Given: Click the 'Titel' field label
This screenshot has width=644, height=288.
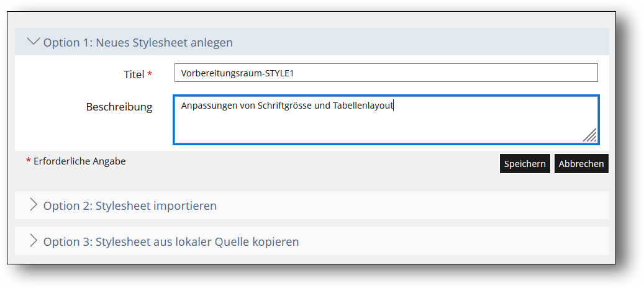Looking at the screenshot, I should pos(134,74).
